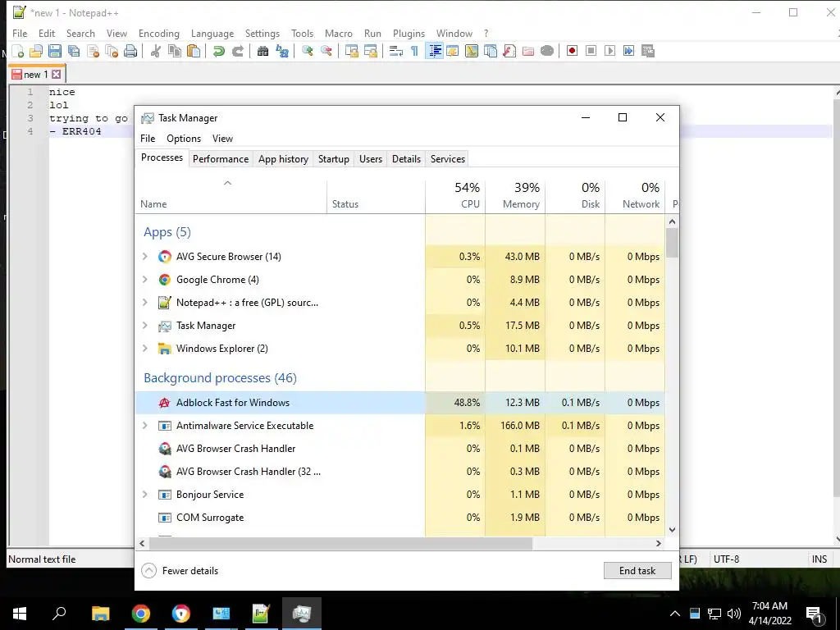Click the New file icon in Notepad++ toolbar

[x=18, y=51]
